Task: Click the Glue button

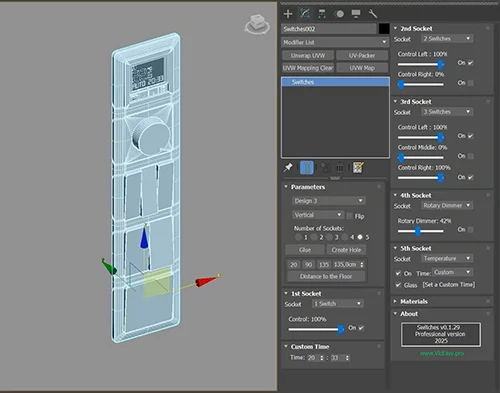Action: coord(305,250)
